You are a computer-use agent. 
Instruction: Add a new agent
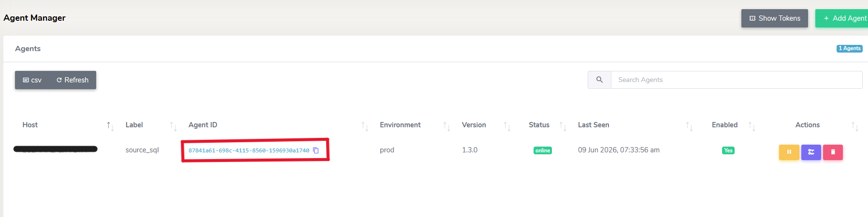pyautogui.click(x=841, y=18)
